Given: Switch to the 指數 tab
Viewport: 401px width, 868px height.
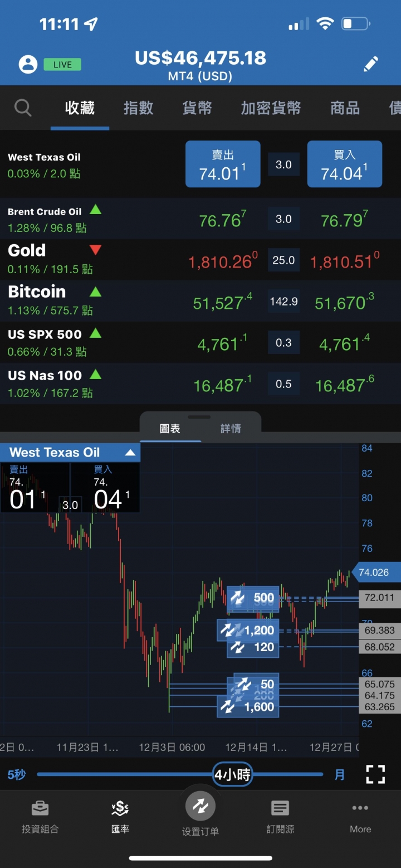Looking at the screenshot, I should click(138, 108).
